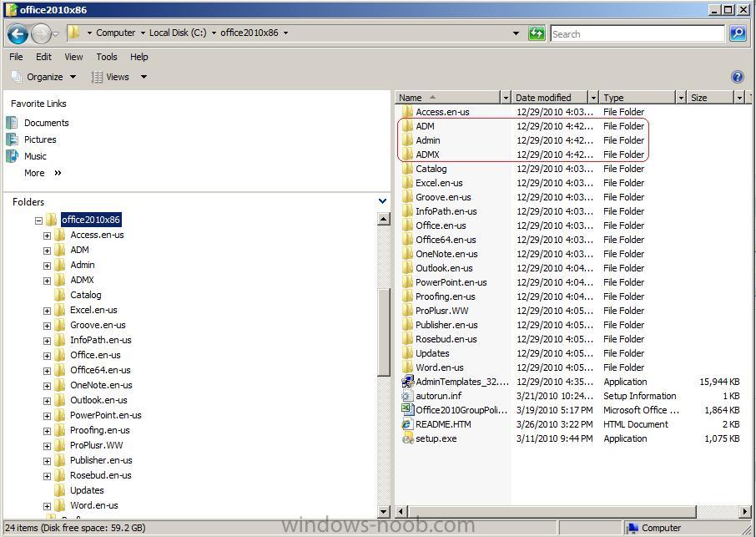
Task: Open the Help question mark icon
Action: coord(737,77)
